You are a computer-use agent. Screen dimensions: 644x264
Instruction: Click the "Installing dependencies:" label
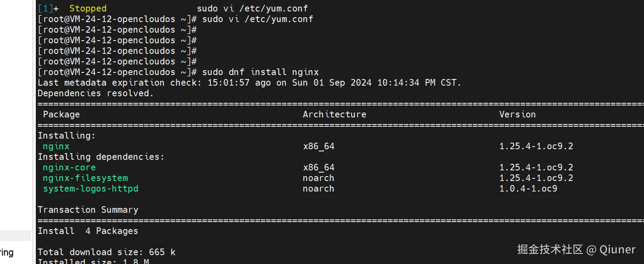(101, 157)
